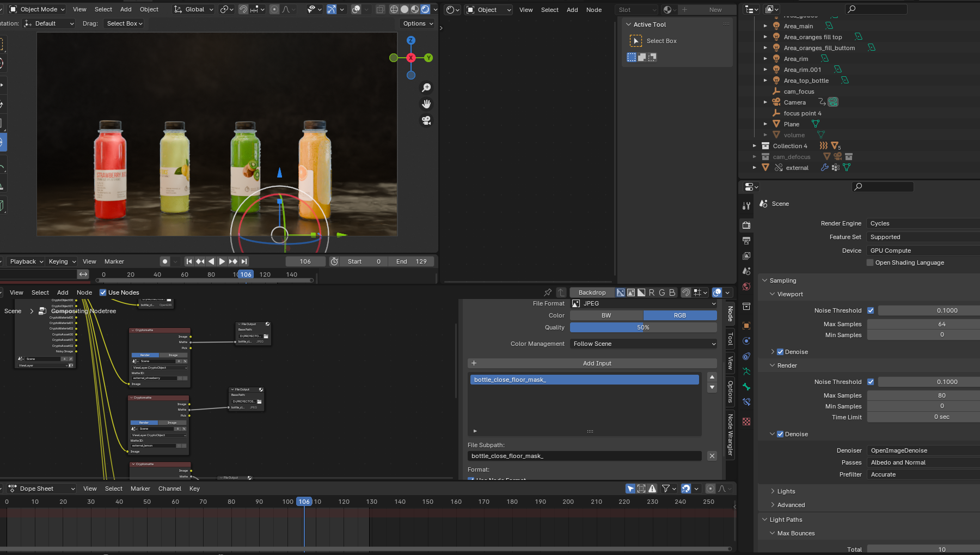Adjust the Quality 50% slider
Screen dimensions: 980x555
[x=644, y=327]
